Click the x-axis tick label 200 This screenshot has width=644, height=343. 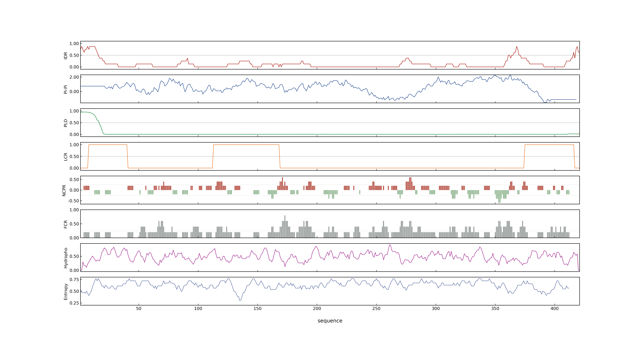(317, 309)
